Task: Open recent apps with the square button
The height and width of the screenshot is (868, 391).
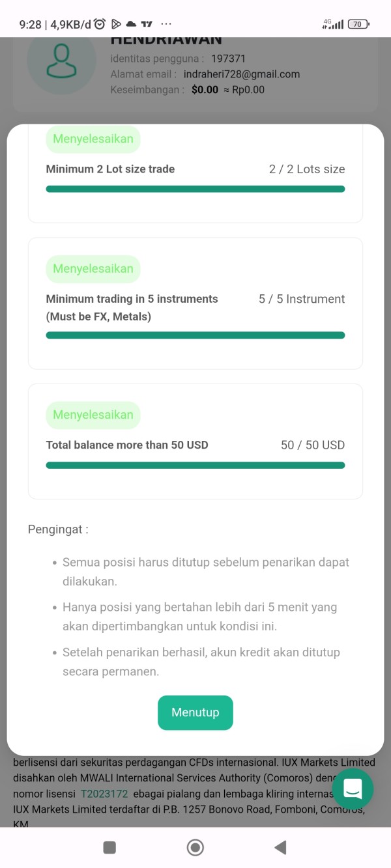Action: tap(109, 847)
